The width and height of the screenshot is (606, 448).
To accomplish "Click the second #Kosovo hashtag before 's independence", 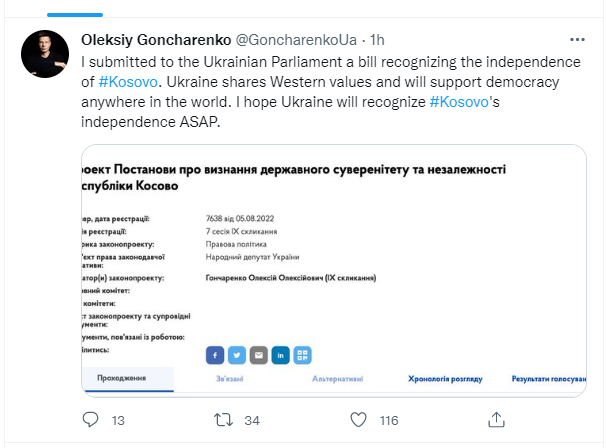I will [462, 103].
